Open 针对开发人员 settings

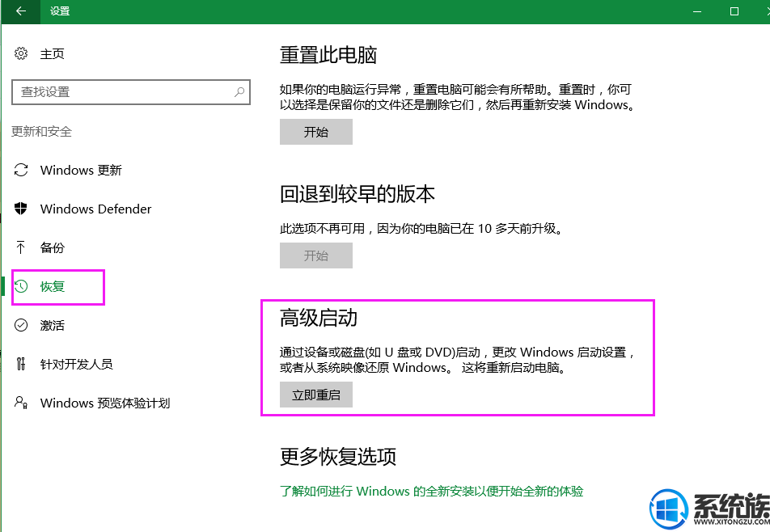tap(77, 364)
